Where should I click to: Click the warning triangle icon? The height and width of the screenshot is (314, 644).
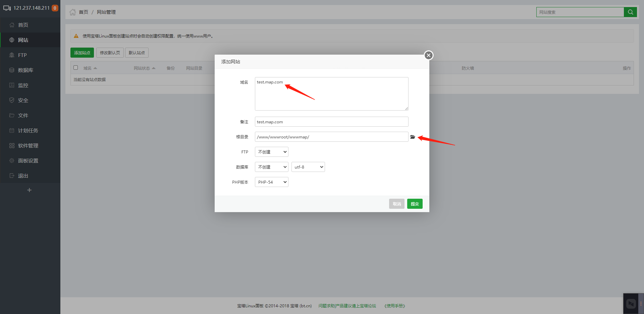click(x=76, y=36)
